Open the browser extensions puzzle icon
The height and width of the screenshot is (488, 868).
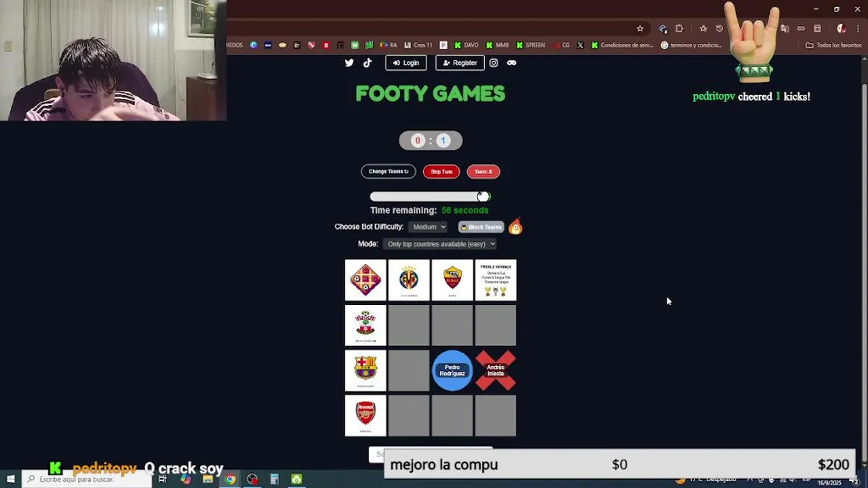point(679,28)
